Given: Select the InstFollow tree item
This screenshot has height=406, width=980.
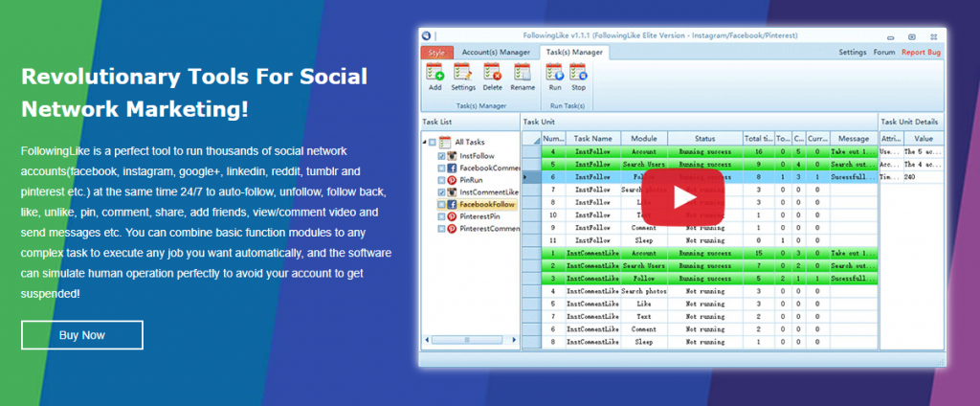Looking at the screenshot, I should 477,156.
